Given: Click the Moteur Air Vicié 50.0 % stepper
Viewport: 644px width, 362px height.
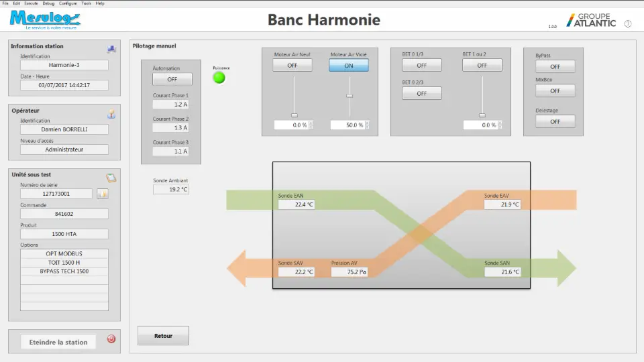Looking at the screenshot, I should click(x=367, y=125).
